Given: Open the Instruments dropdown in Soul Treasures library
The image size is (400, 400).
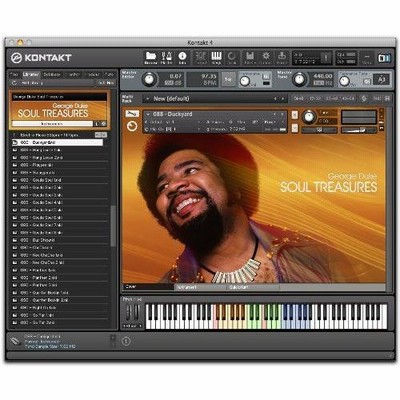Looking at the screenshot, I should (52, 124).
